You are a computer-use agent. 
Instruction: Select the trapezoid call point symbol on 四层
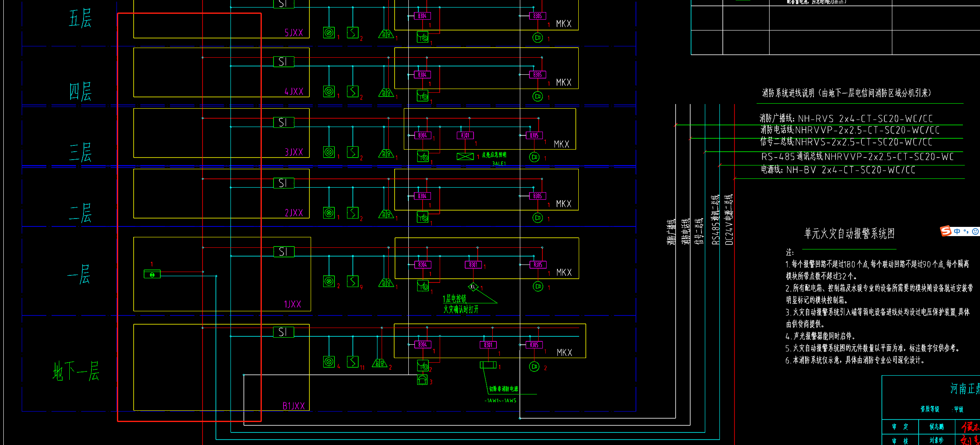[x=386, y=93]
